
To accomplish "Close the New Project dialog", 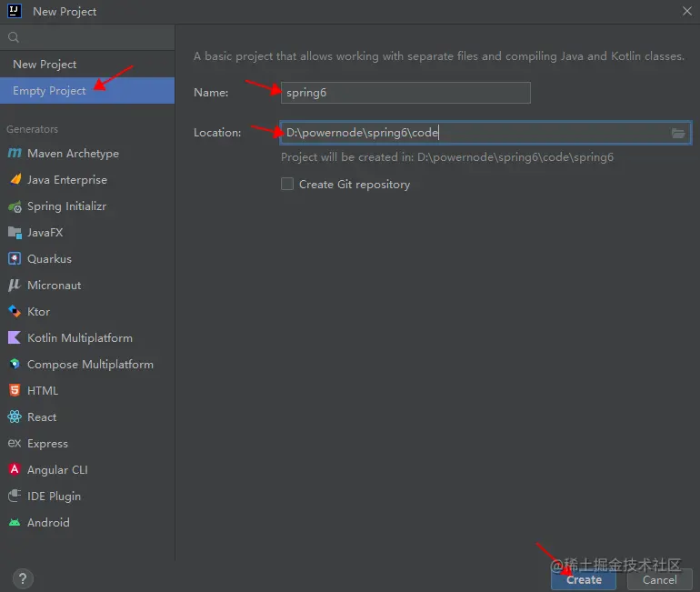I will (687, 11).
